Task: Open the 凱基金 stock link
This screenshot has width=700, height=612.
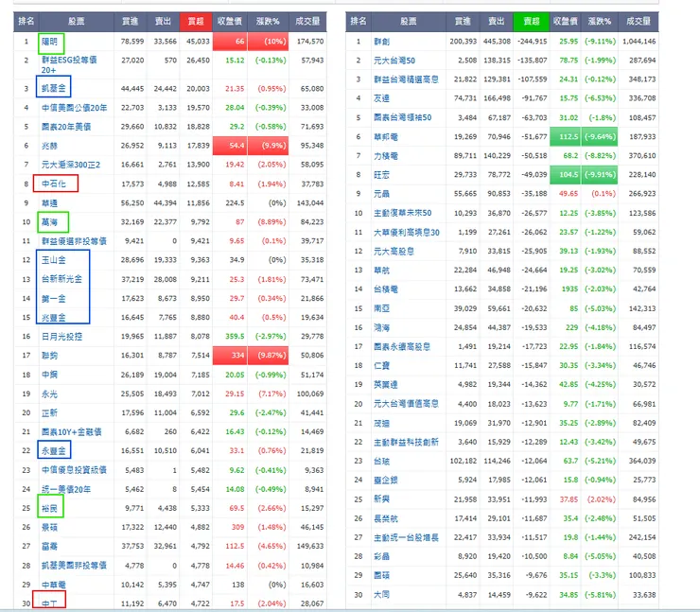Action: click(53, 88)
